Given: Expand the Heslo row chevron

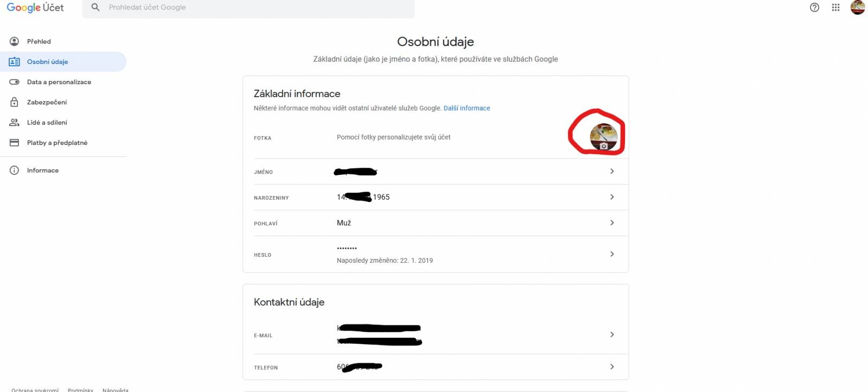Looking at the screenshot, I should coord(612,254).
